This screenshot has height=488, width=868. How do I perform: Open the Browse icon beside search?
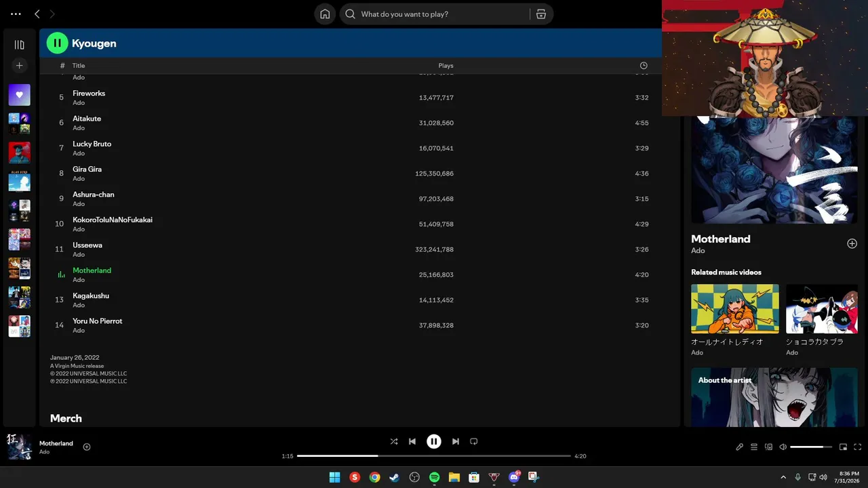[x=540, y=14]
